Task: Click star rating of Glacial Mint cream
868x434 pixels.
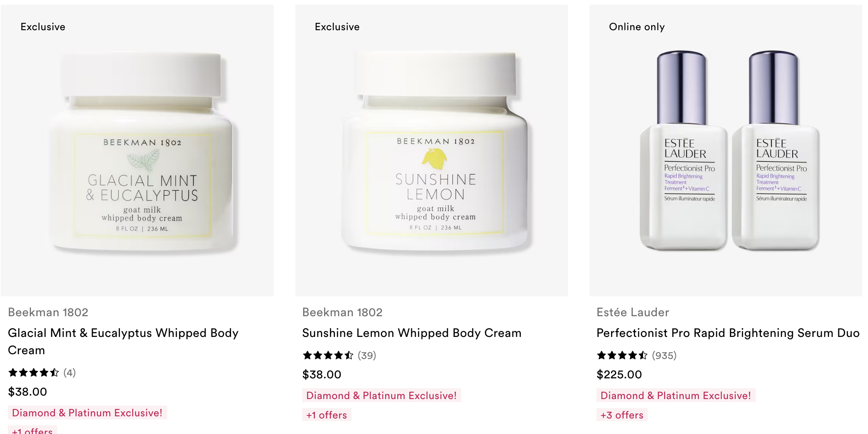Action: [x=34, y=372]
